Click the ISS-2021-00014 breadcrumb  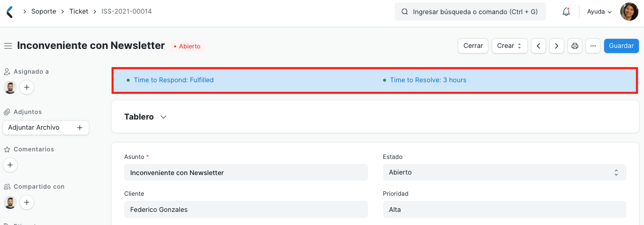[x=127, y=12]
